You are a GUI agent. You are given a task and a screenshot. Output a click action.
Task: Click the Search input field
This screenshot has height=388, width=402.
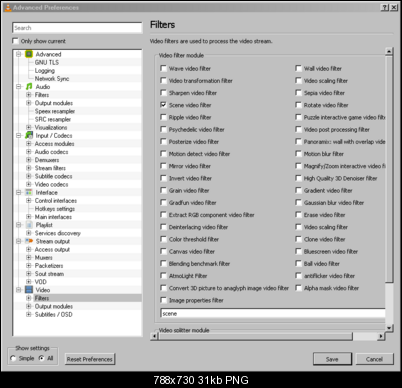77,28
